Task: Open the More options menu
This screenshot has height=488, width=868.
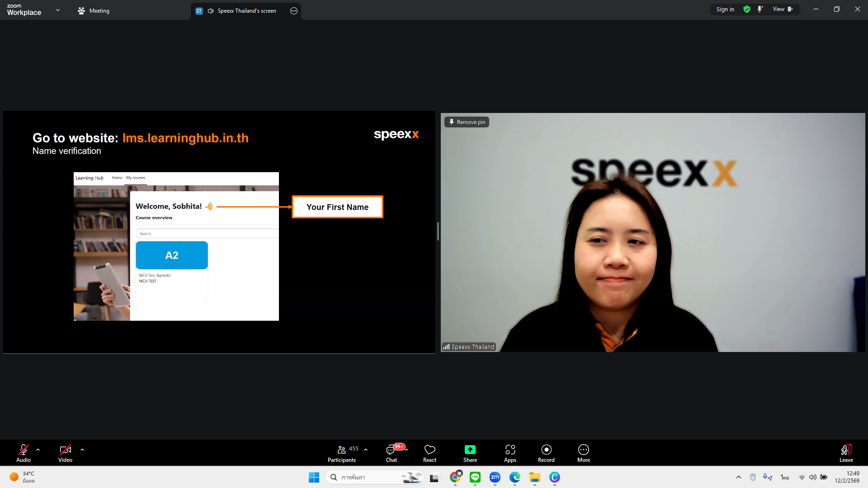Action: [583, 453]
